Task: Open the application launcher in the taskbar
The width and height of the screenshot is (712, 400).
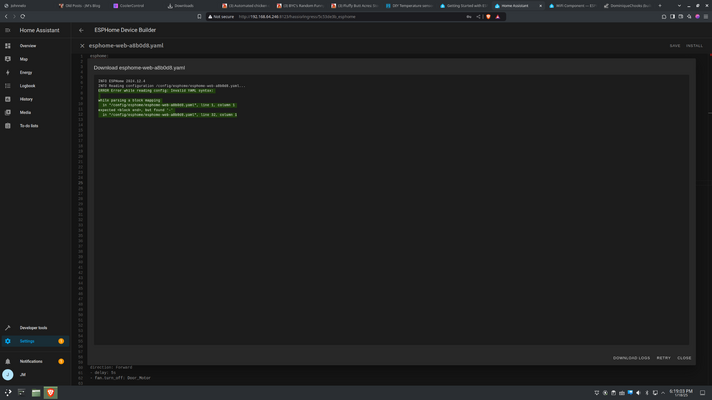Action: coord(8,393)
